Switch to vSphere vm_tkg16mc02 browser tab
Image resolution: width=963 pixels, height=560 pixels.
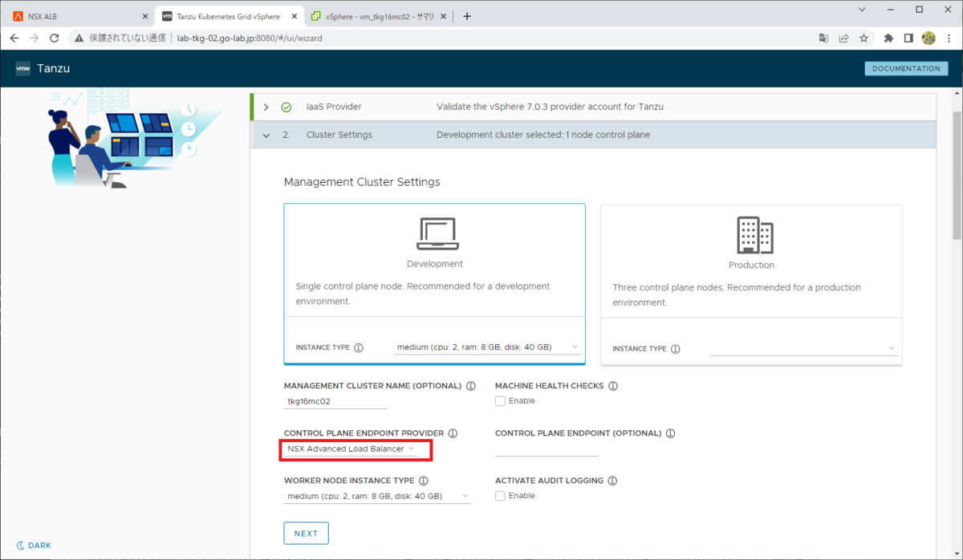click(379, 16)
